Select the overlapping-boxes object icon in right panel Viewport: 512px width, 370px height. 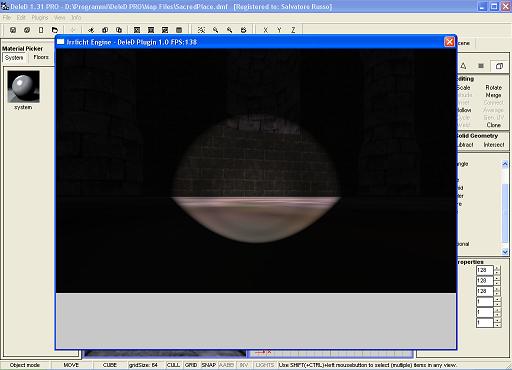tap(499, 66)
